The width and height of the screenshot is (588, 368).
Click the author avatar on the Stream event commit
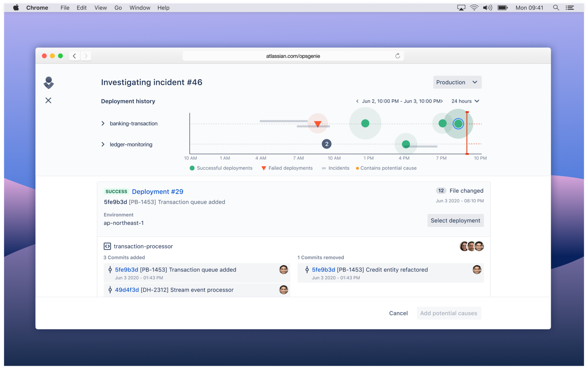click(x=284, y=290)
